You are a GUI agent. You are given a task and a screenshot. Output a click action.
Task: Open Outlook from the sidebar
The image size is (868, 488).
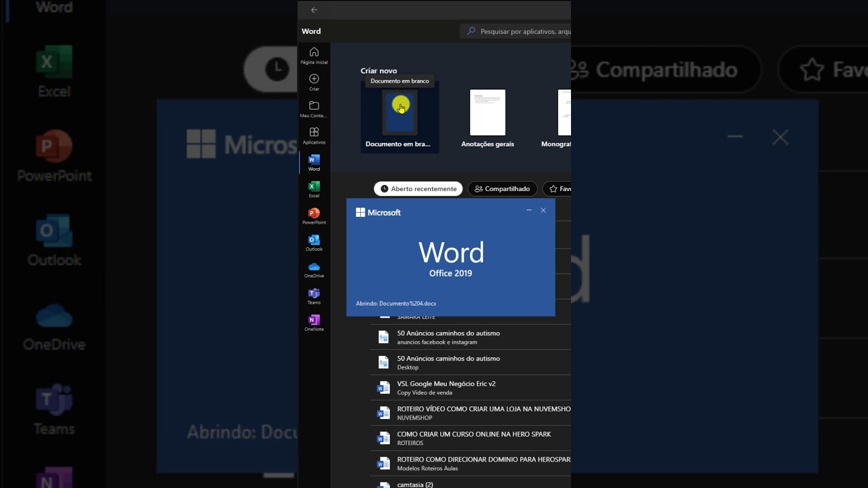[x=314, y=243]
